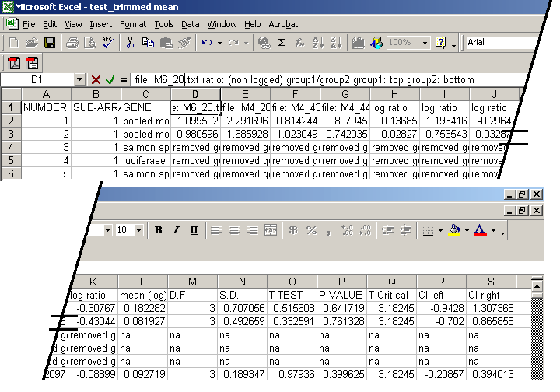The image size is (560, 392).
Task: Cut selection with the scissors icon
Action: 130,43
